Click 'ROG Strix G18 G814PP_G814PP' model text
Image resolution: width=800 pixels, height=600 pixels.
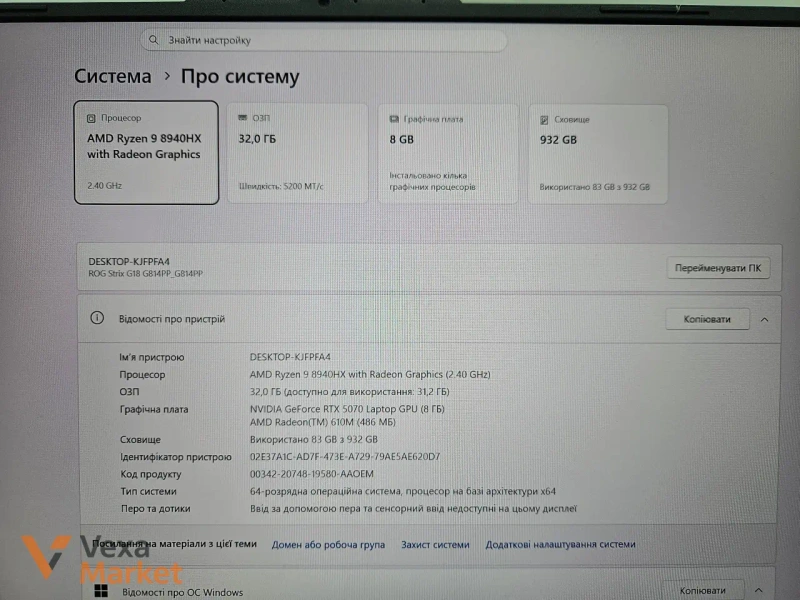click(145, 274)
